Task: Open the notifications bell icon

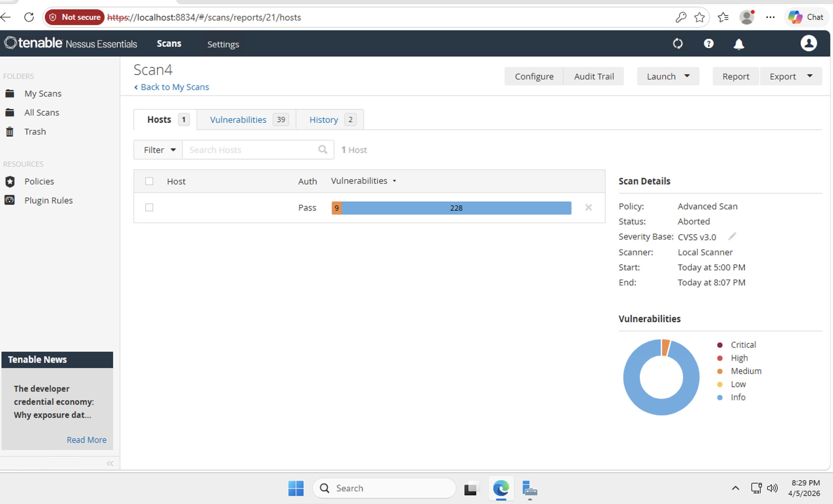Action: click(x=739, y=44)
